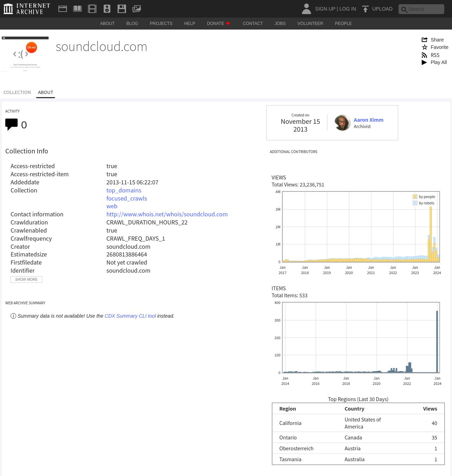Open the PROJECTS navigation item
452x476 pixels.
pos(161,24)
